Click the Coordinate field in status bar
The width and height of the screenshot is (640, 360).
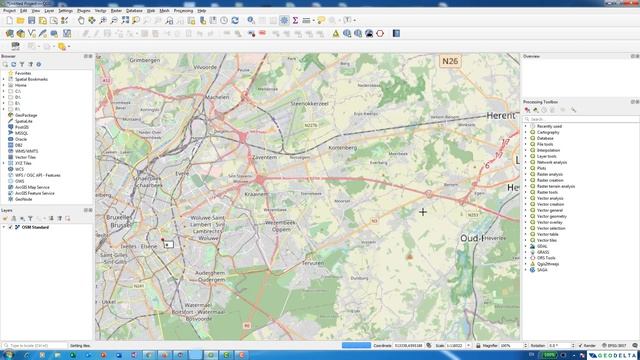pyautogui.click(x=409, y=346)
